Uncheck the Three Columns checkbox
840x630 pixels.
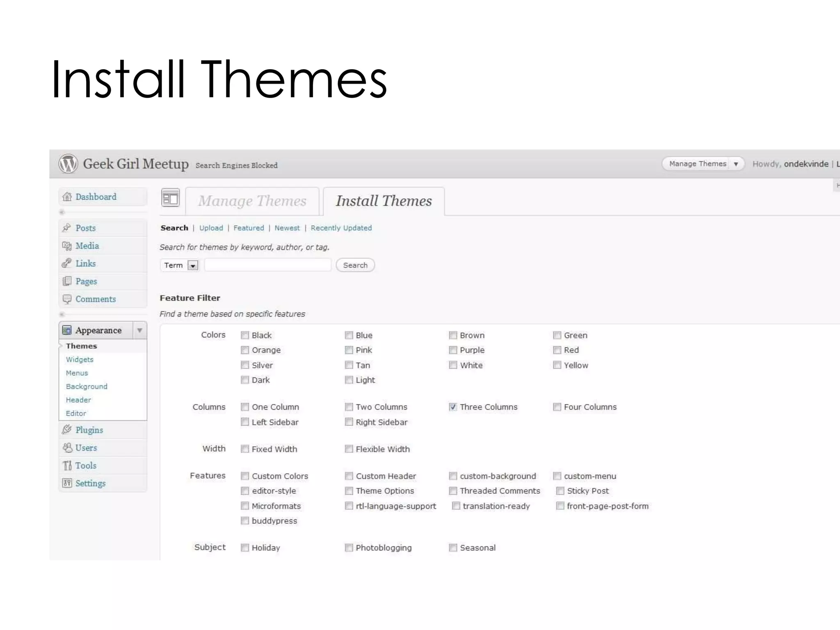tap(453, 407)
